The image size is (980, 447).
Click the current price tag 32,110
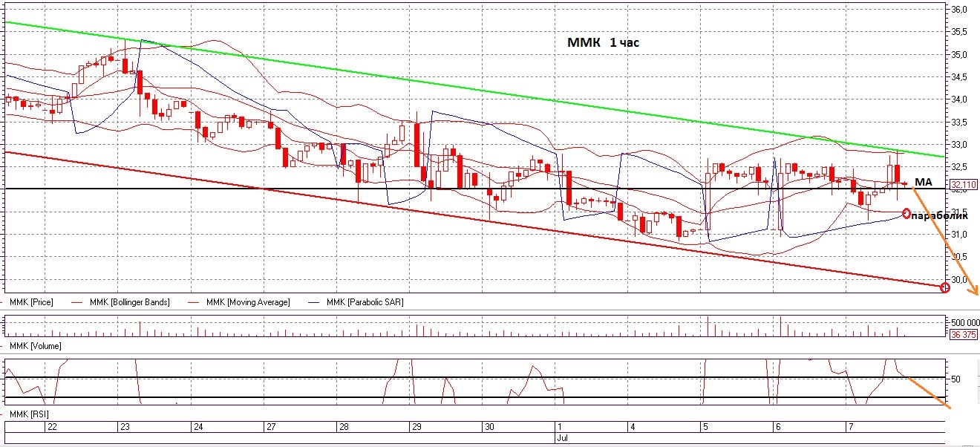click(x=962, y=184)
